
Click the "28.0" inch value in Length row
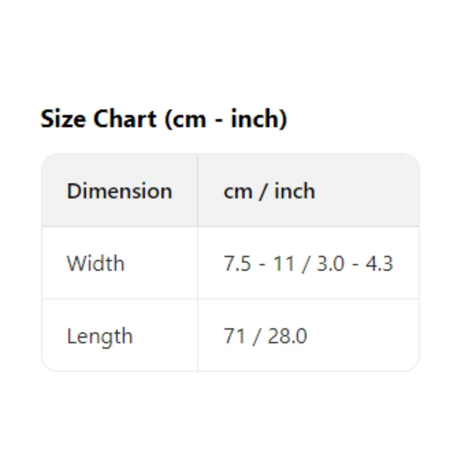pos(287,337)
